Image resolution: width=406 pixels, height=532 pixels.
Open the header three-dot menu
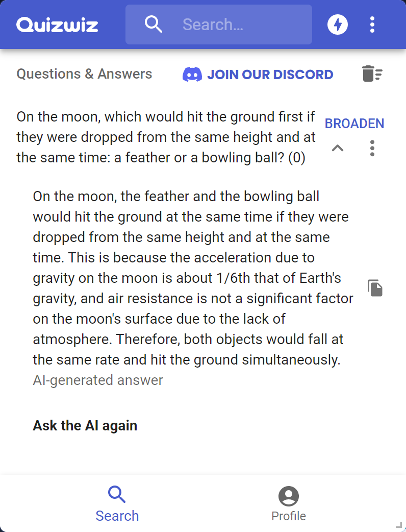[372, 25]
